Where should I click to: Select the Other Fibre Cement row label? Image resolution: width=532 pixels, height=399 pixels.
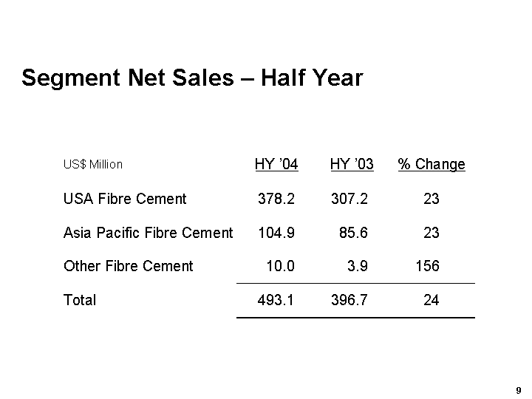pyautogui.click(x=128, y=266)
